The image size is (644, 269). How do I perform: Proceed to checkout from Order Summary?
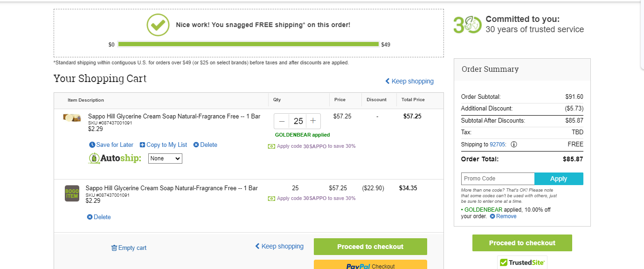522,243
